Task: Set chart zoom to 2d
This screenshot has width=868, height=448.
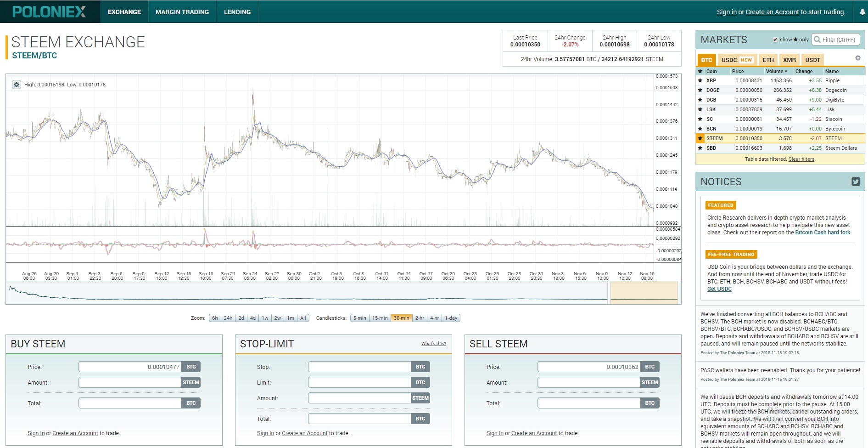Action: point(241,318)
